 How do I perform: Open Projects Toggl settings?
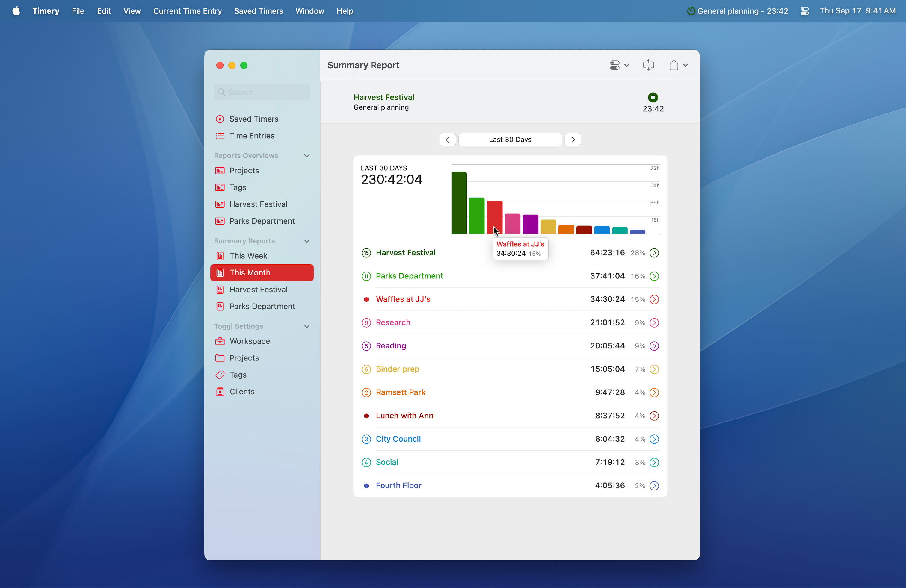[262, 358]
